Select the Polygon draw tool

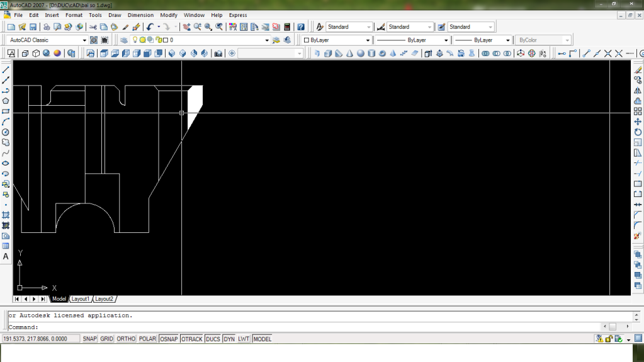point(6,101)
